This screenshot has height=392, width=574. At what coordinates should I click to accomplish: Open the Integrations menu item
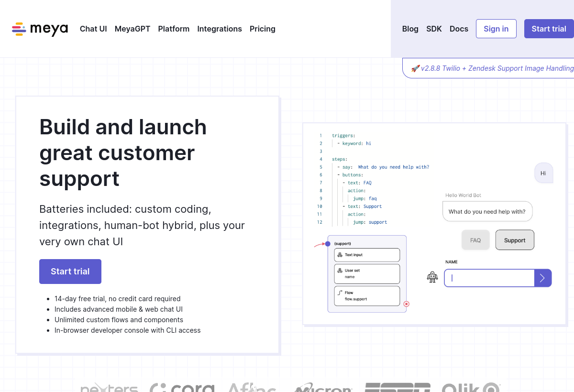[220, 29]
